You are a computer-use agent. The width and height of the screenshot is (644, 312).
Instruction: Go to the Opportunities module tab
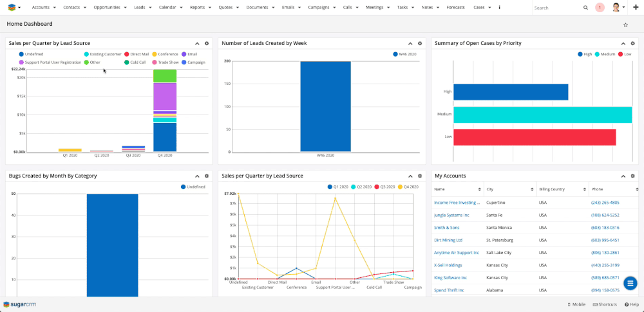pos(106,8)
